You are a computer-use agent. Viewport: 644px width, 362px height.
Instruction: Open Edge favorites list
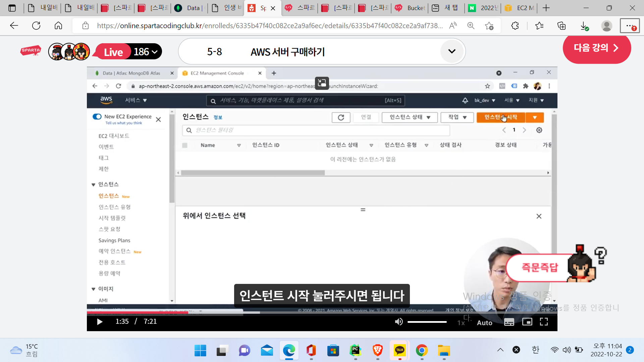tap(539, 26)
